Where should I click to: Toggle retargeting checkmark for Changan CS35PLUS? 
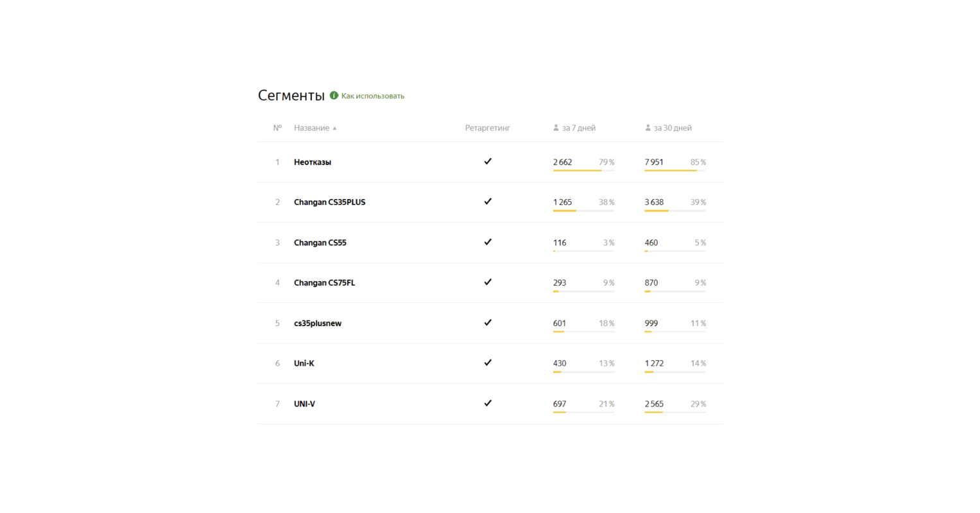[488, 202]
